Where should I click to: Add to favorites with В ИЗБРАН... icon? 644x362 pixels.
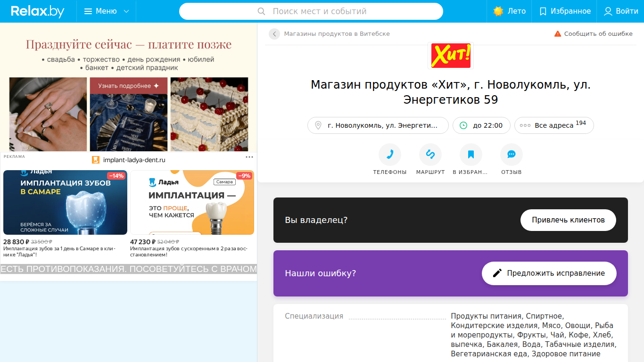(x=471, y=155)
